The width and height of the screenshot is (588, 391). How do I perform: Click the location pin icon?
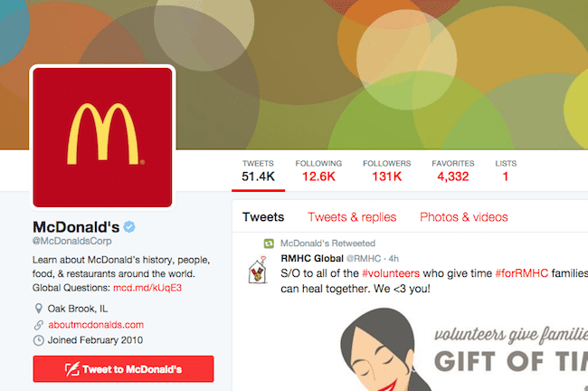point(38,309)
